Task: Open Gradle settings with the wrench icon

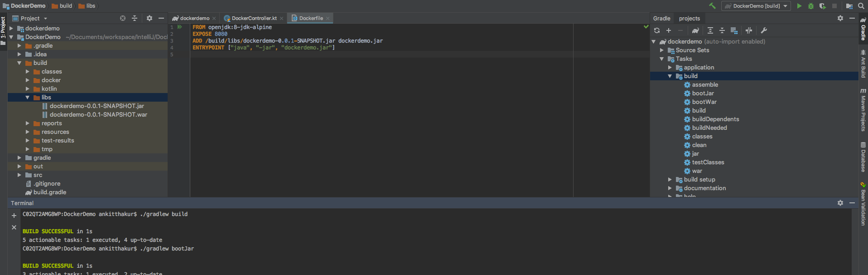Action: (x=764, y=30)
